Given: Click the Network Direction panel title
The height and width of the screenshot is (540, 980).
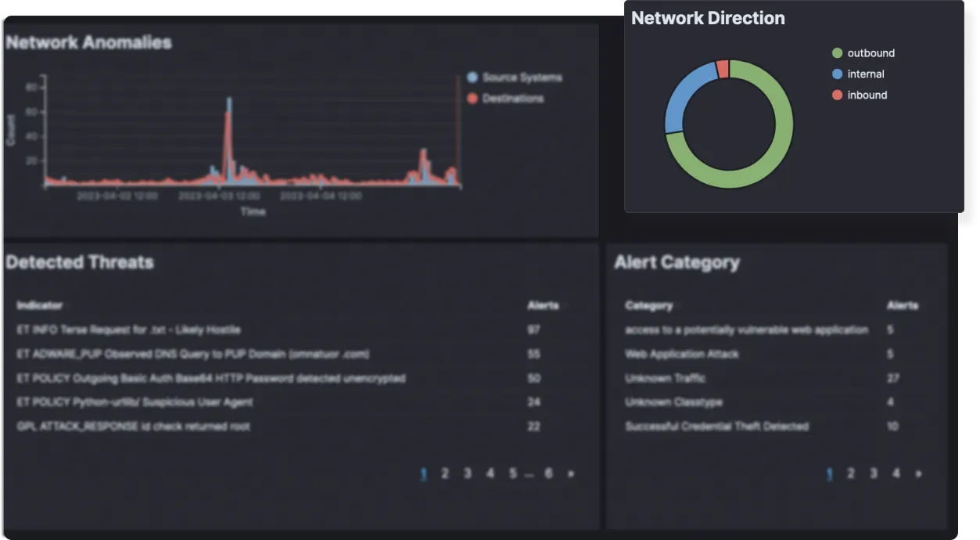Looking at the screenshot, I should coord(707,17).
